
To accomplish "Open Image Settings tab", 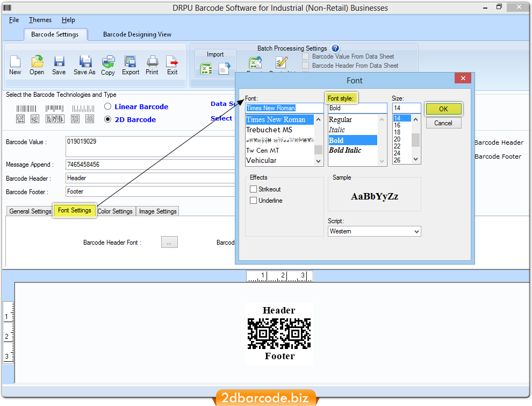I will [158, 211].
